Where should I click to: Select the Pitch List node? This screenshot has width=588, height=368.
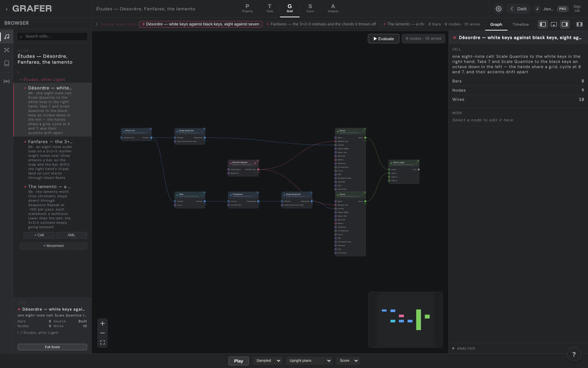tap(136, 134)
